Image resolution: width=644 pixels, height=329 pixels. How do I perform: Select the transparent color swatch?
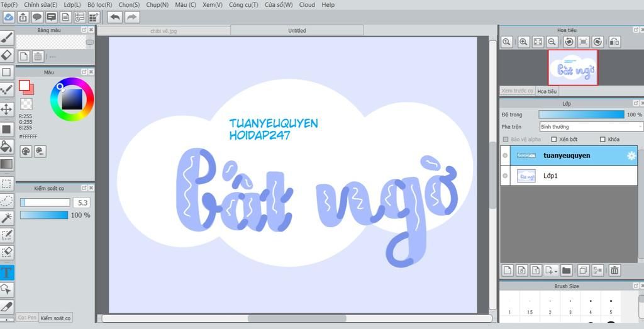pos(26,104)
